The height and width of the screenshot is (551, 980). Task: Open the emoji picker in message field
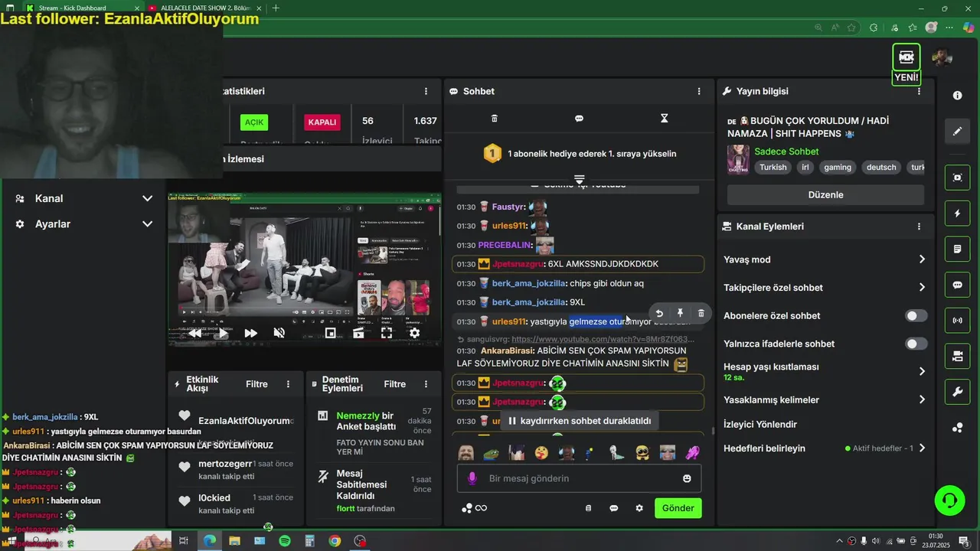pos(687,478)
